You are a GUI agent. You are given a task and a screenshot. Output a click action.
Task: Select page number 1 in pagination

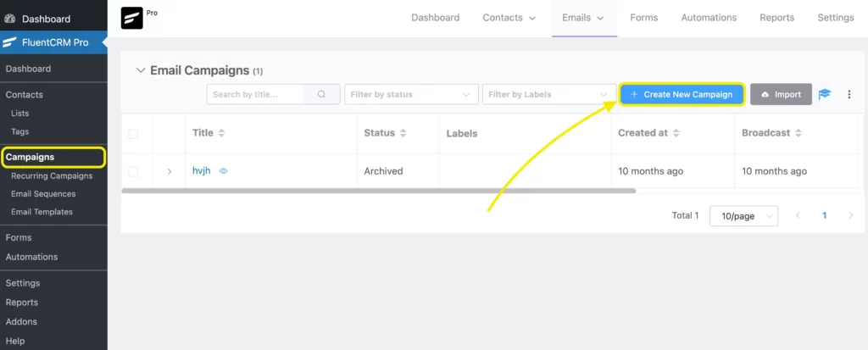click(x=824, y=215)
